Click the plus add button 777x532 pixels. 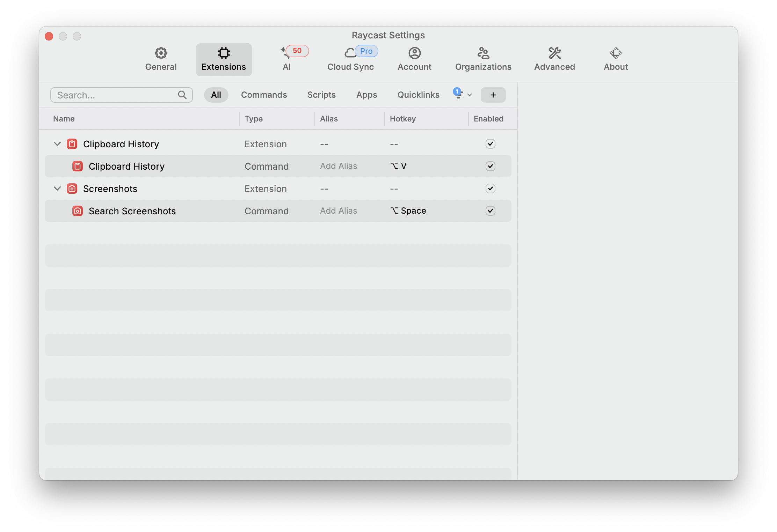(493, 95)
